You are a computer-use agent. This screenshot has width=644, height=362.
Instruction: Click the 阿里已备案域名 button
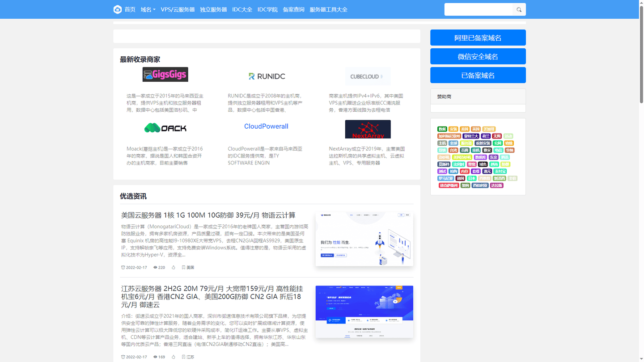tap(478, 38)
